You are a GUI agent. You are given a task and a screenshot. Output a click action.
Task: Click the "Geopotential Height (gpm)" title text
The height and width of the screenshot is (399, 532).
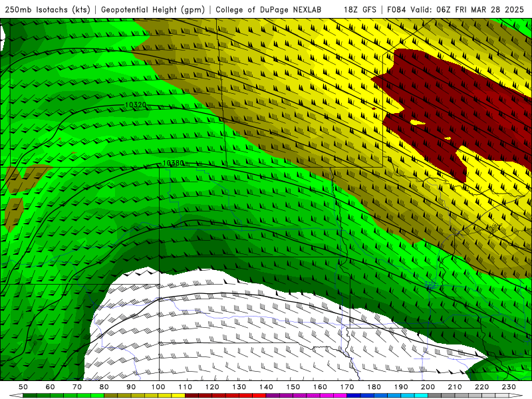pos(153,9)
